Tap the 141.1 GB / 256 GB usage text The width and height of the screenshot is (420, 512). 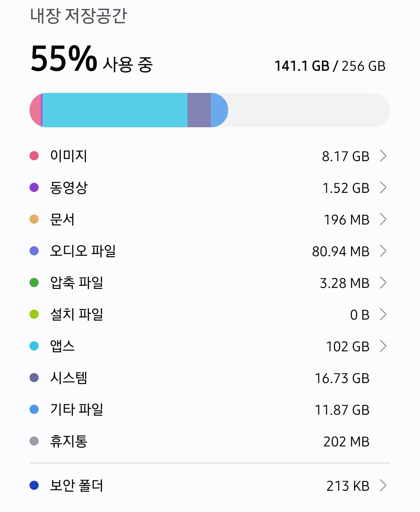pos(330,66)
